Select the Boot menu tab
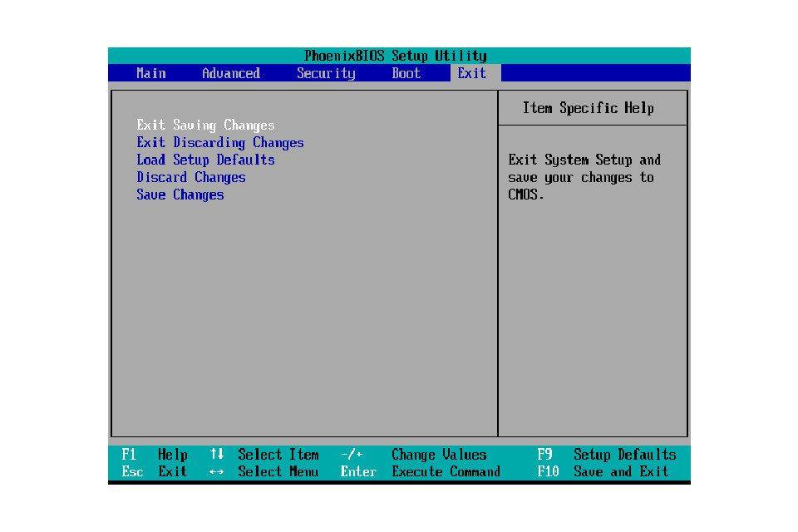The image size is (798, 532). point(406,73)
